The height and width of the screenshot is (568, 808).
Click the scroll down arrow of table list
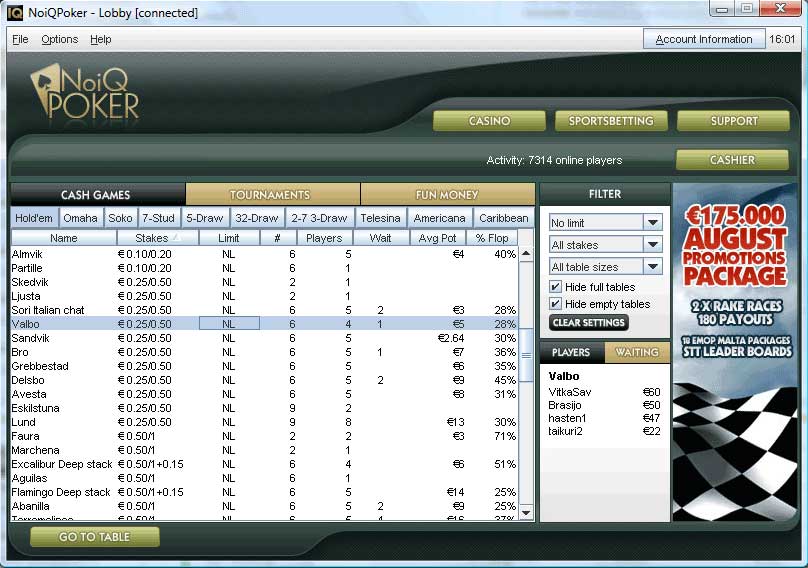pyautogui.click(x=526, y=512)
